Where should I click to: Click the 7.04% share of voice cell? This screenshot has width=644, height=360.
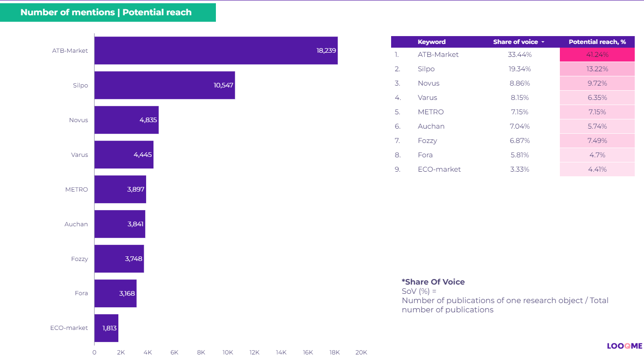point(520,126)
